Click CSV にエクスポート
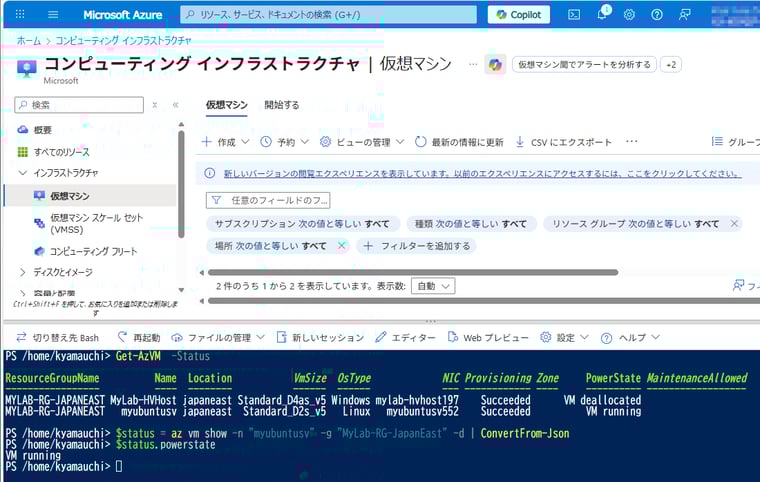The width and height of the screenshot is (760, 482). 563,142
